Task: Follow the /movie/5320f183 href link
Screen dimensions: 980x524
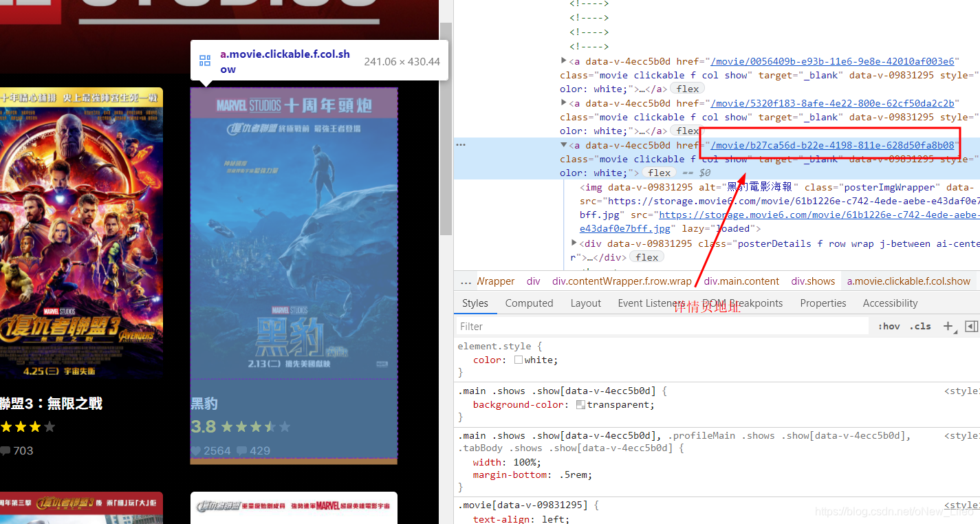Action: tap(832, 103)
